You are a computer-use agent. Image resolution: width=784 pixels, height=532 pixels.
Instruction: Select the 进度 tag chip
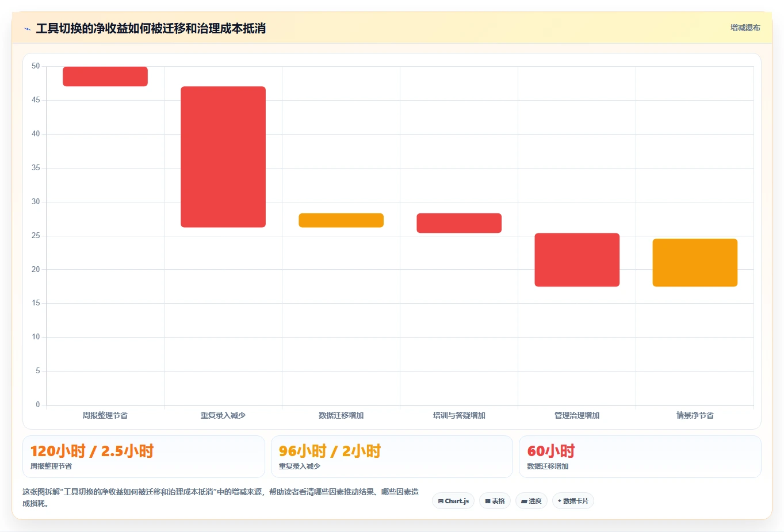531,501
